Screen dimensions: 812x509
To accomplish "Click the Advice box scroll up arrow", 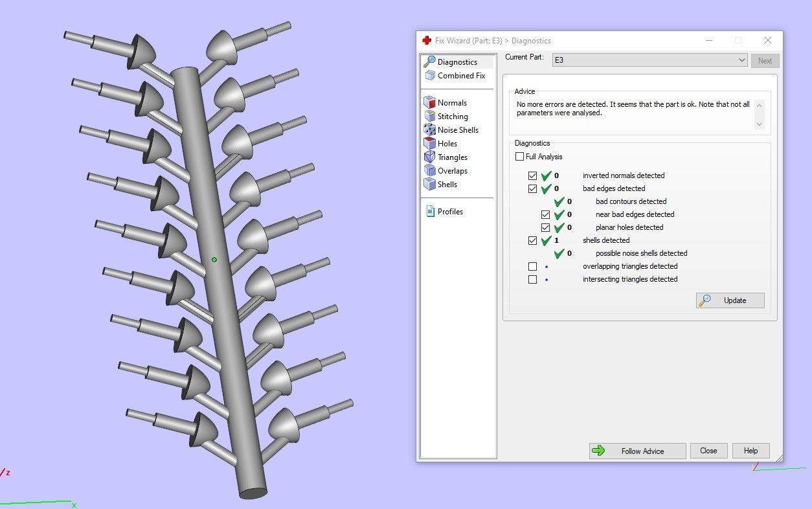I will click(759, 106).
